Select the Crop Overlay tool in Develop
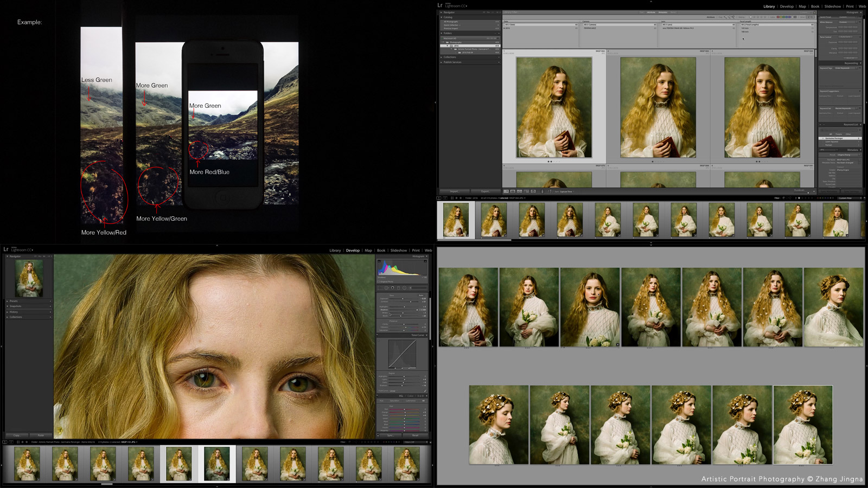 coord(381,288)
